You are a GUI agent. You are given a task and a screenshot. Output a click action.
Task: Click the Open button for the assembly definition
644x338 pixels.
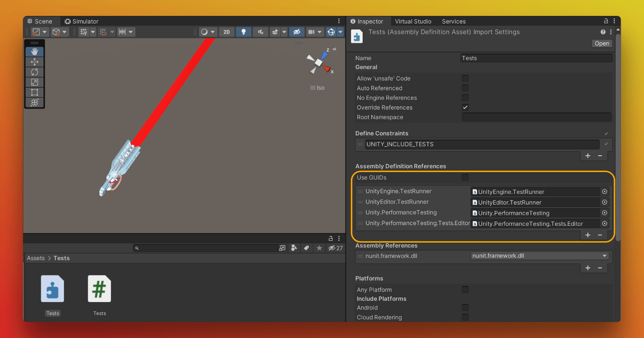click(601, 43)
